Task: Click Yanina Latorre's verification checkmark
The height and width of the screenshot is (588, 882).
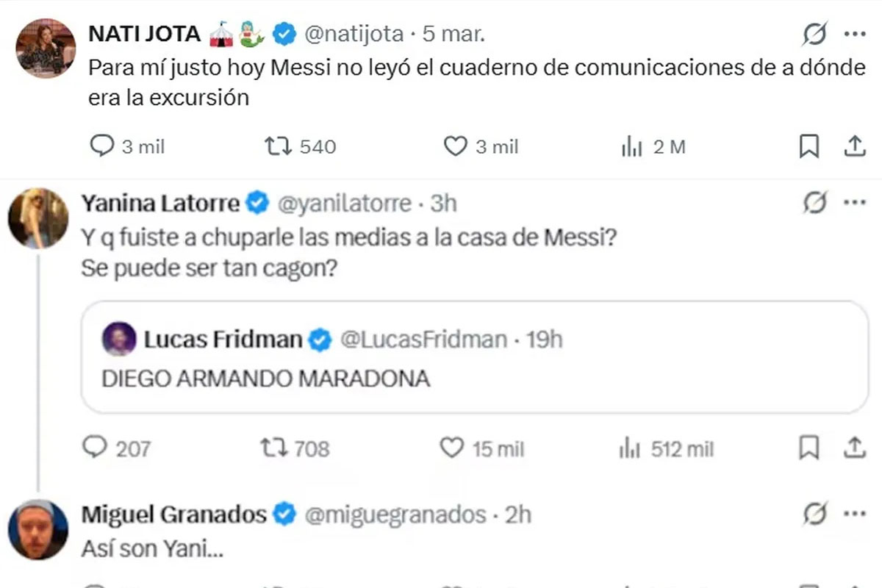Action: coord(254,203)
